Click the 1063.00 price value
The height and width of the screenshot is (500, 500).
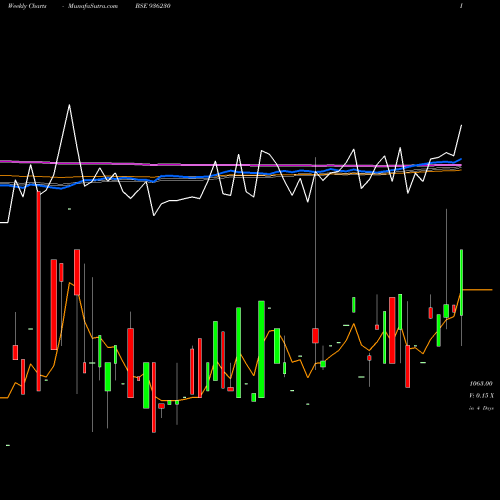[x=481, y=384]
